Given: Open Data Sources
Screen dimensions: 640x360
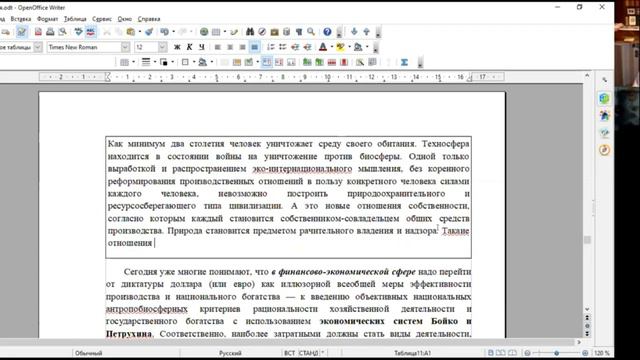Looking at the screenshot, I should 287,32.
